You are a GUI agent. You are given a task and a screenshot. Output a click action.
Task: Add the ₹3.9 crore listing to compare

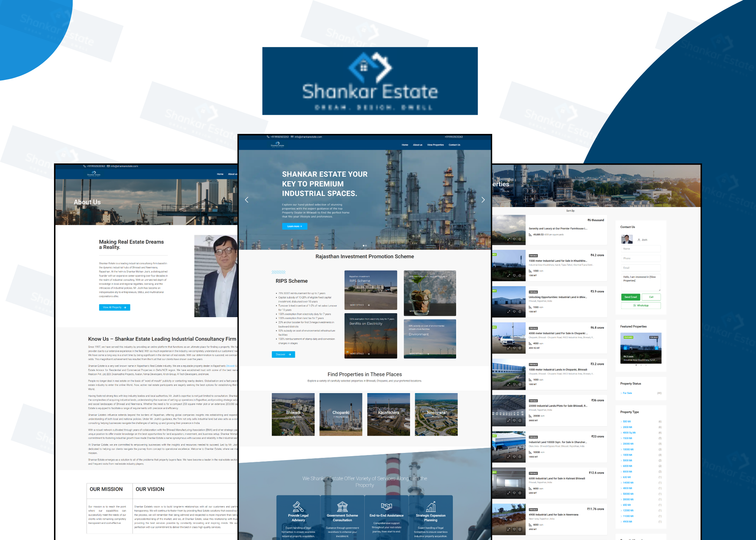pos(519,312)
